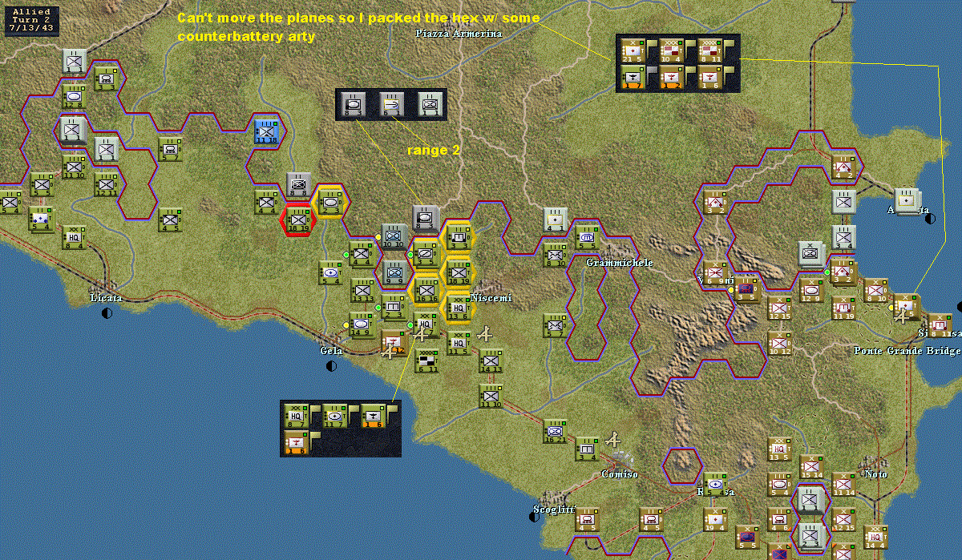Select the 11-19 artillery unit
Viewport: 962px width, 560px height.
[843, 307]
